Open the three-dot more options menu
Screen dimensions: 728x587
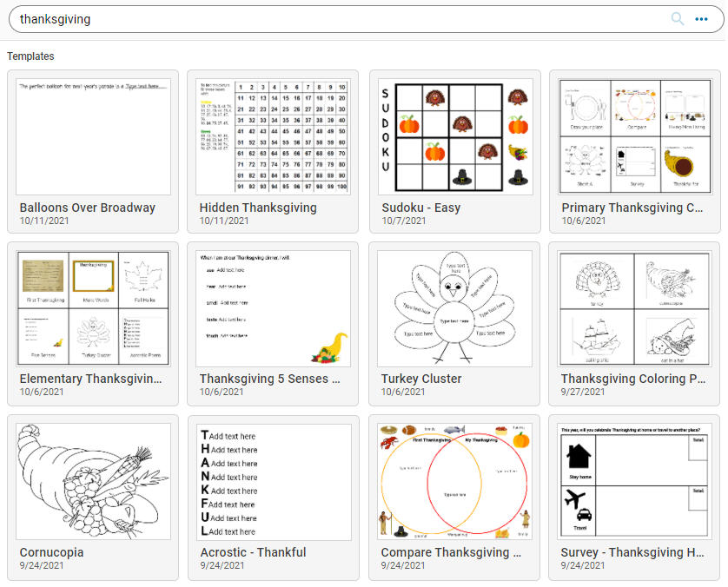click(701, 19)
